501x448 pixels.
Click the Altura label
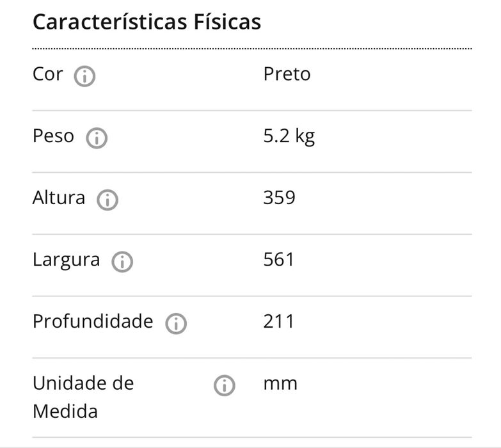[x=59, y=198]
